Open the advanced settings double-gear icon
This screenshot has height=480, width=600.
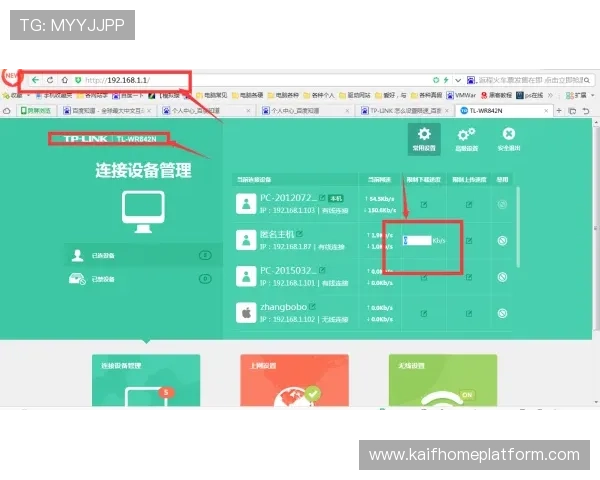(466, 134)
